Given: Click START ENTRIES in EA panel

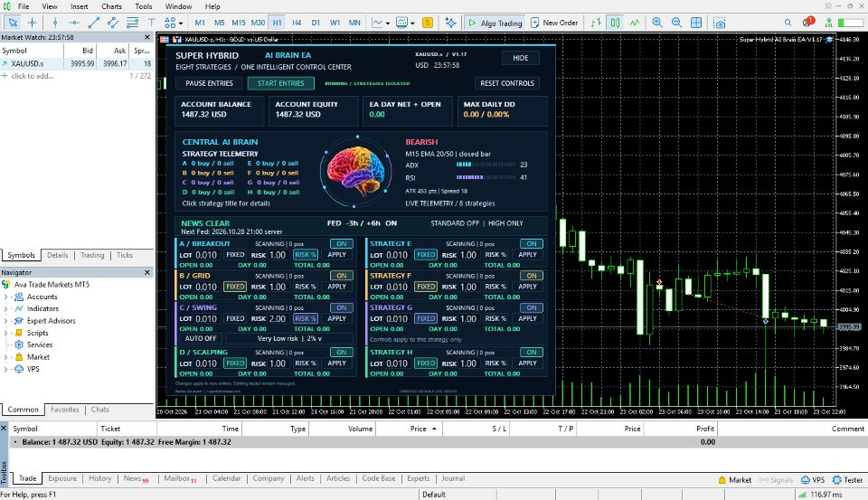Looking at the screenshot, I should [x=280, y=83].
